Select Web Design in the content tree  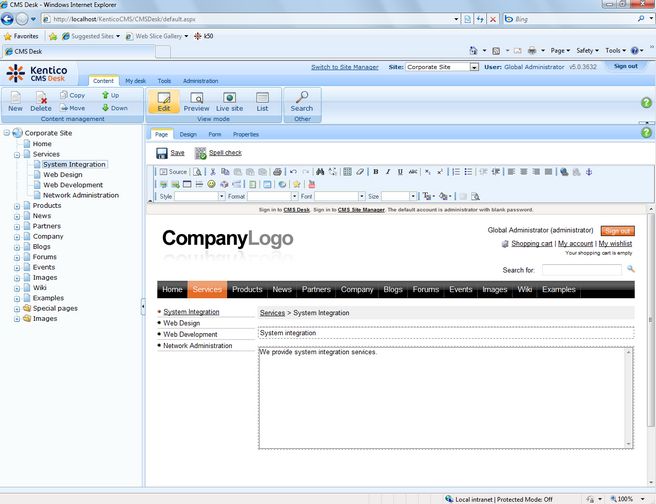tap(63, 175)
